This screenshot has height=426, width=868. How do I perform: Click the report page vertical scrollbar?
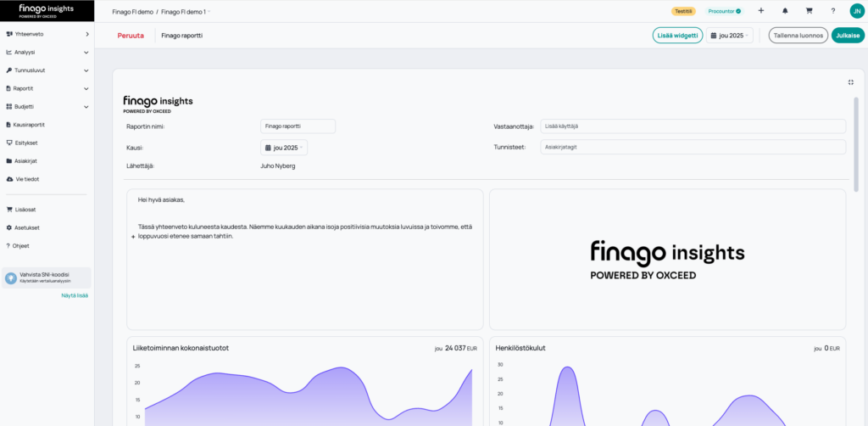tap(856, 144)
